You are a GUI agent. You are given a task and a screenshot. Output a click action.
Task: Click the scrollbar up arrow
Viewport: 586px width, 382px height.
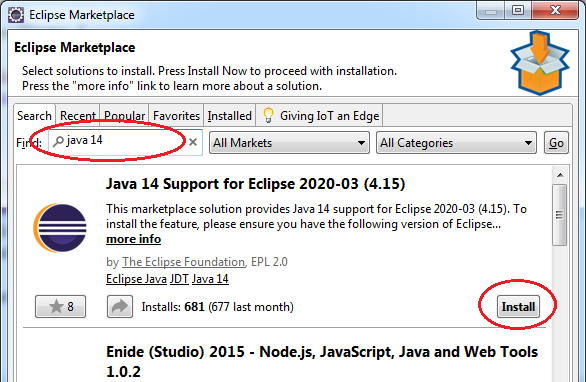tap(560, 175)
